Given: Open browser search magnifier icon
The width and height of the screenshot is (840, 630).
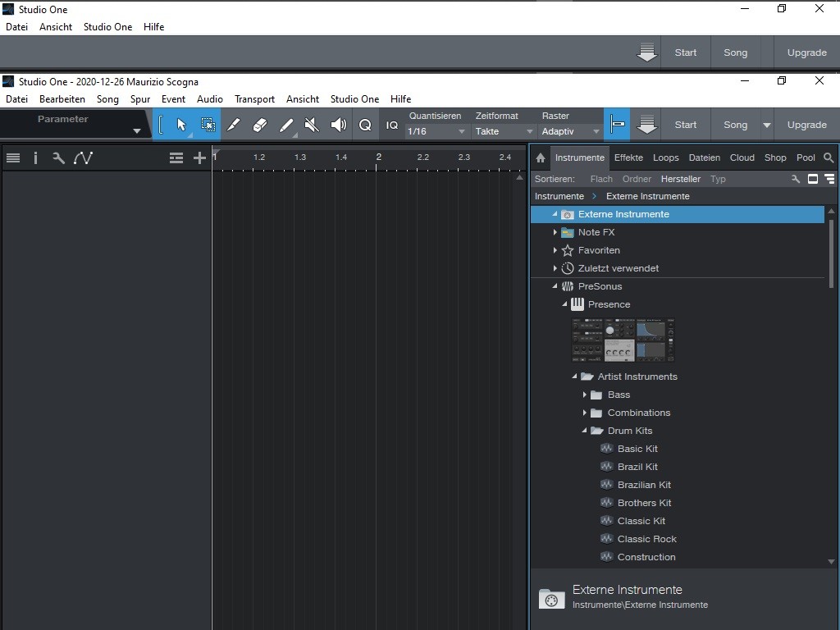Looking at the screenshot, I should 829,157.
